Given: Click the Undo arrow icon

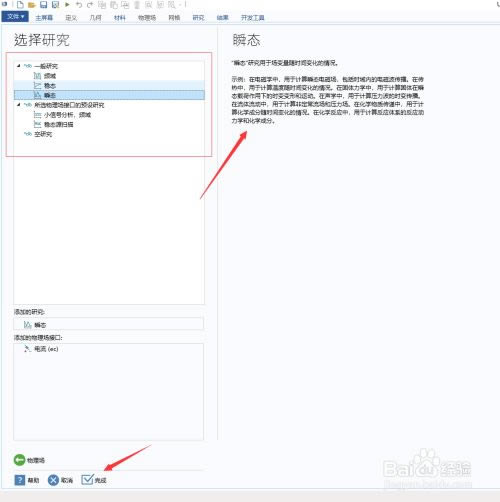Looking at the screenshot, I should coord(79,5).
